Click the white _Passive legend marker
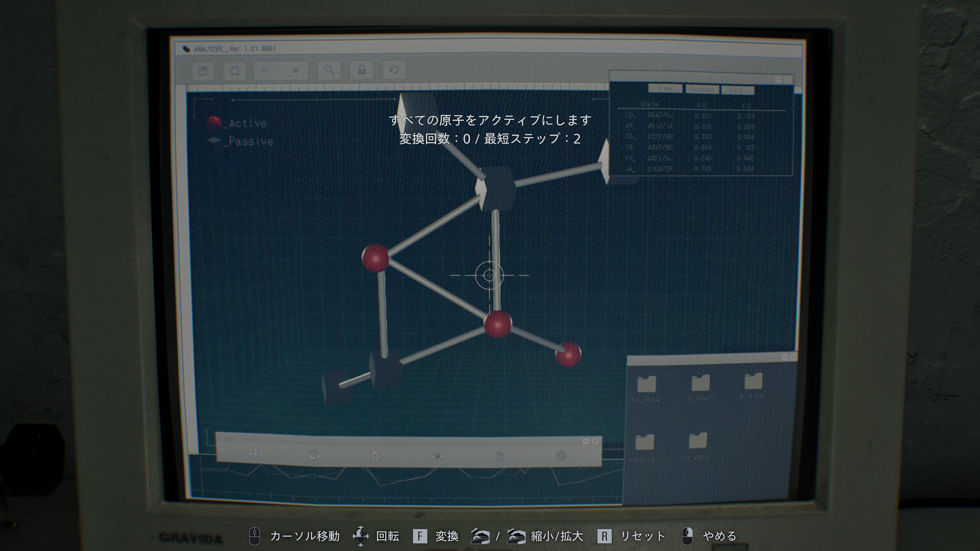The image size is (980, 551). click(x=214, y=140)
